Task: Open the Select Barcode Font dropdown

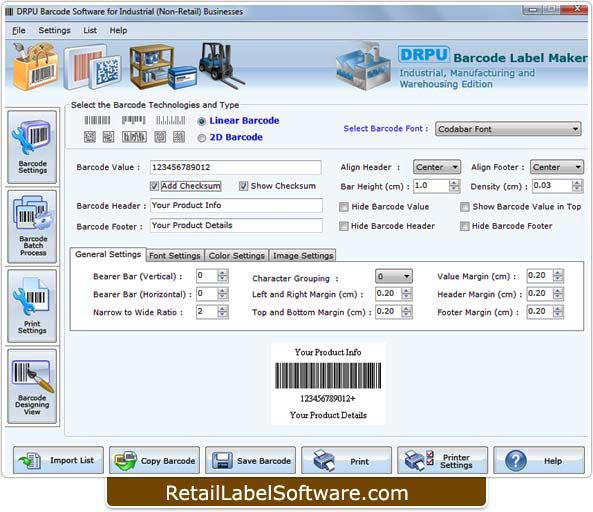Action: click(x=508, y=129)
